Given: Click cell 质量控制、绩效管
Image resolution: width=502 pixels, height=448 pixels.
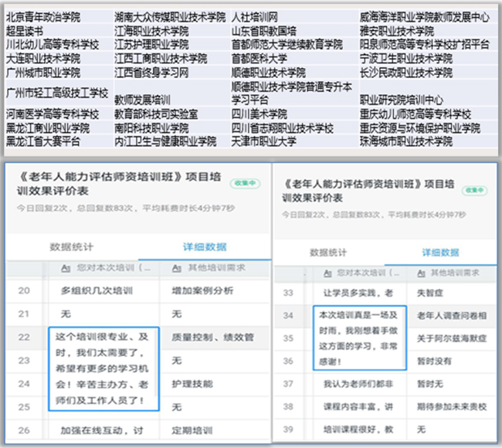Looking at the screenshot, I should click(x=213, y=338).
